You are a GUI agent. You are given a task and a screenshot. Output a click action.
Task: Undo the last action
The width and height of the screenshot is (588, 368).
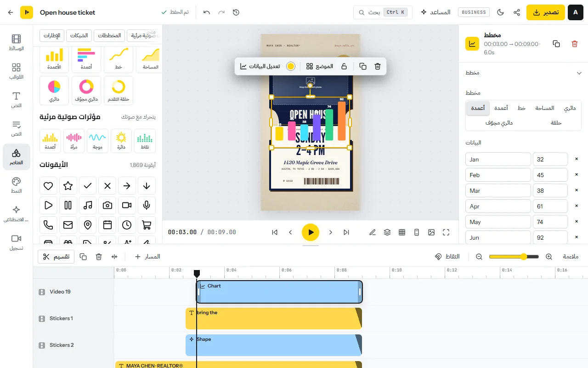point(207,12)
